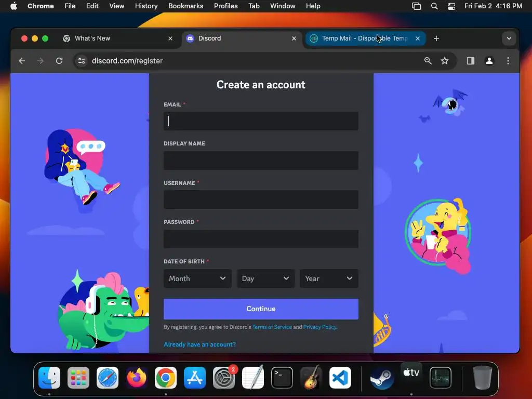Viewport: 532px width, 399px height.
Task: Open the Window menu
Action: [x=283, y=6]
